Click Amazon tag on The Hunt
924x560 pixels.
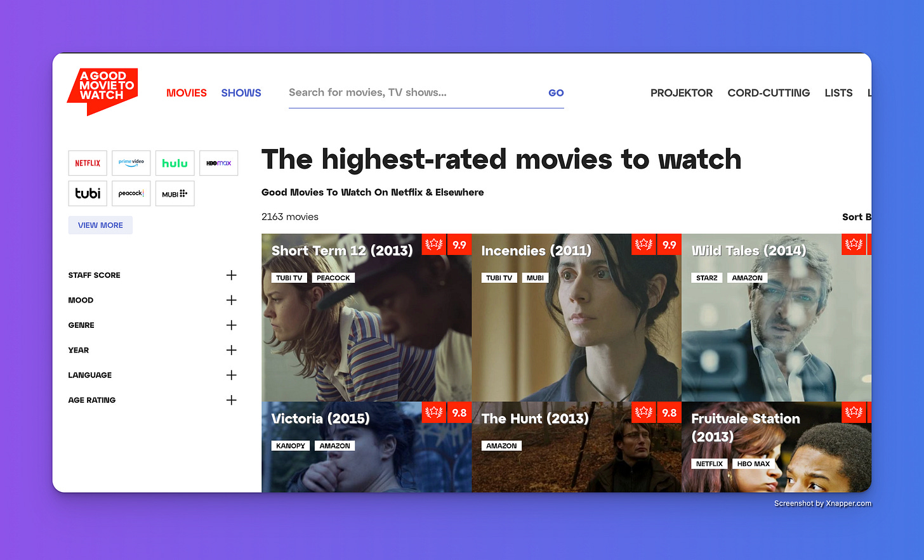click(501, 446)
